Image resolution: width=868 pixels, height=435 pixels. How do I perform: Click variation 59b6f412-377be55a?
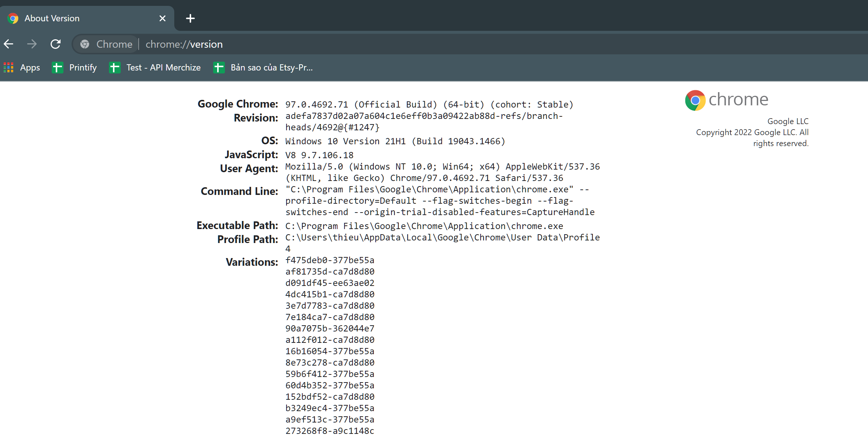point(330,374)
